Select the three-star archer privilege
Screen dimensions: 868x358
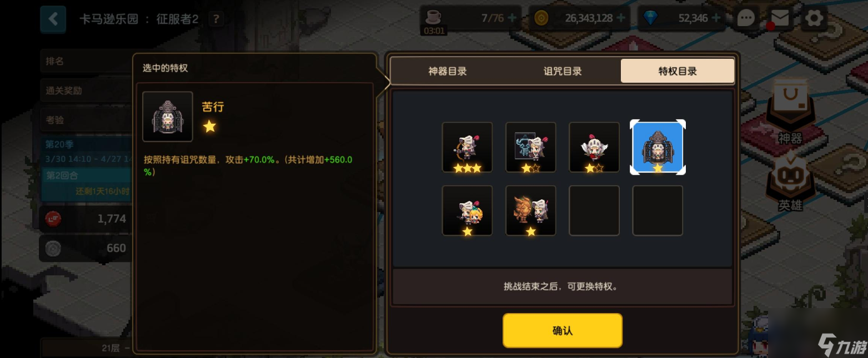[467, 147]
